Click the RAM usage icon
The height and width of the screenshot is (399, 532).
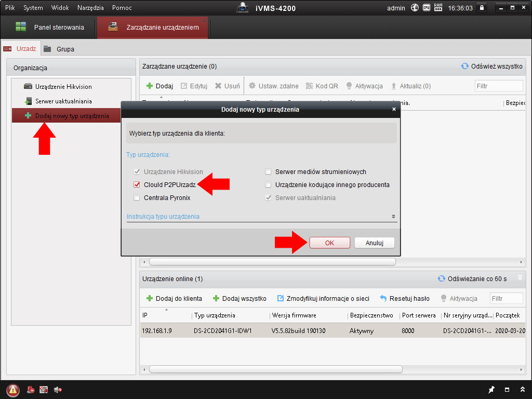[438, 8]
